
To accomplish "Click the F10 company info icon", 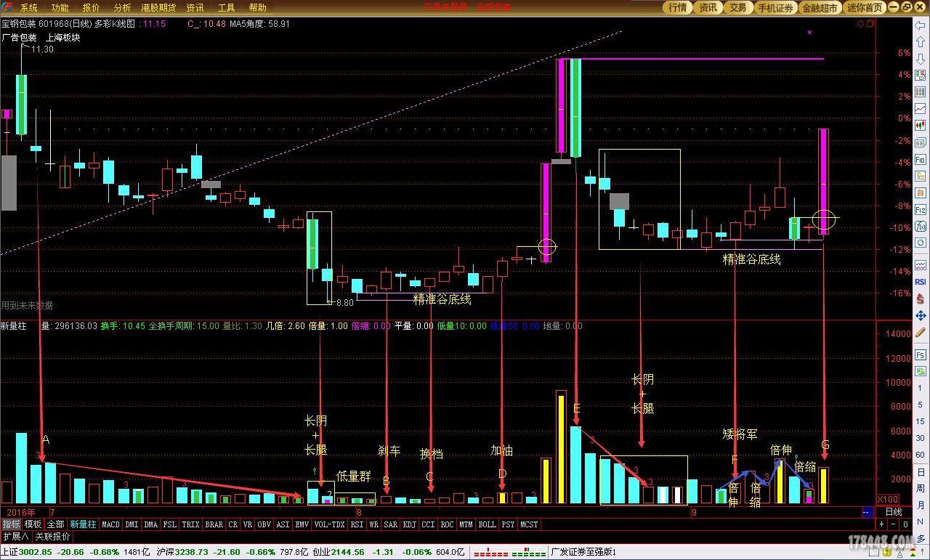I will point(920,158).
